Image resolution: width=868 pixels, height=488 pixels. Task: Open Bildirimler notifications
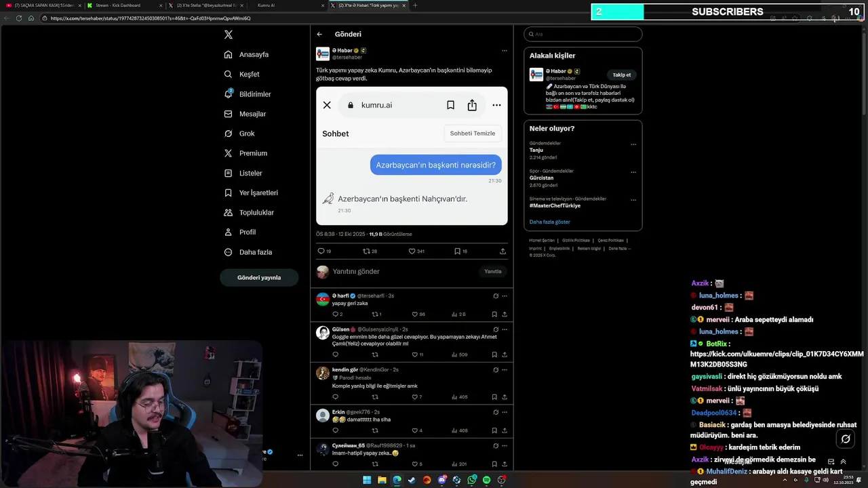click(x=248, y=94)
